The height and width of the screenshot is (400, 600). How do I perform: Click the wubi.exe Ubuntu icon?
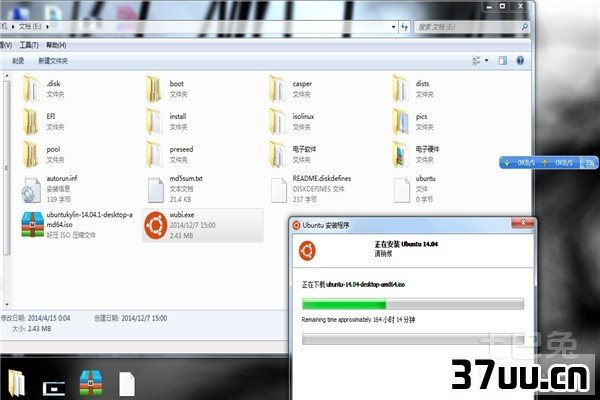pyautogui.click(x=156, y=225)
